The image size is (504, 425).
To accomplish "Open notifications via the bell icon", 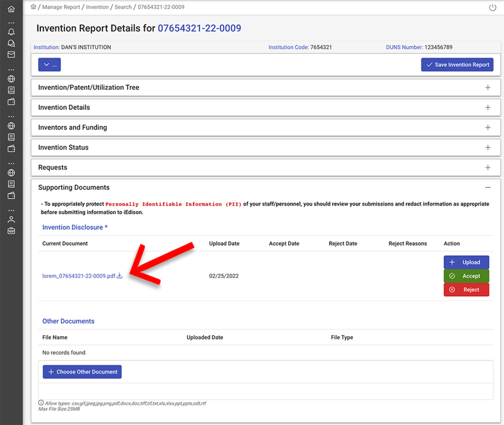I will pos(11,31).
